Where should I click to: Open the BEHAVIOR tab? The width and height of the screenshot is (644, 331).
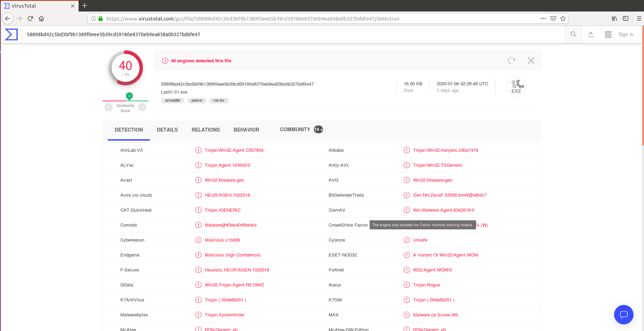(x=246, y=130)
